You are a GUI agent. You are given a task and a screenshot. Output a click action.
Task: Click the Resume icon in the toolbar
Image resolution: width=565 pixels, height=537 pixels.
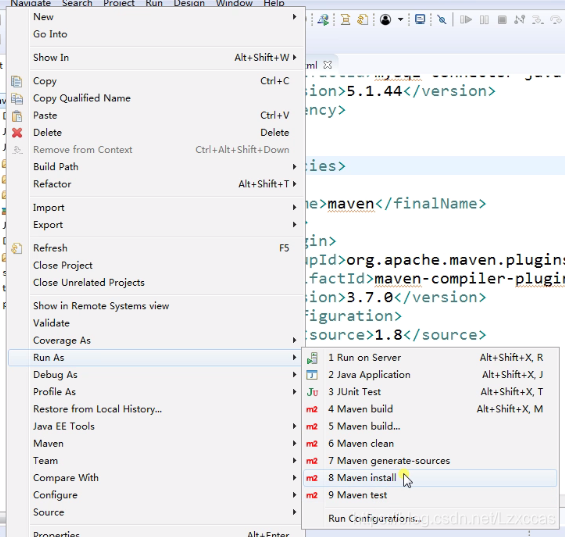pos(466,19)
